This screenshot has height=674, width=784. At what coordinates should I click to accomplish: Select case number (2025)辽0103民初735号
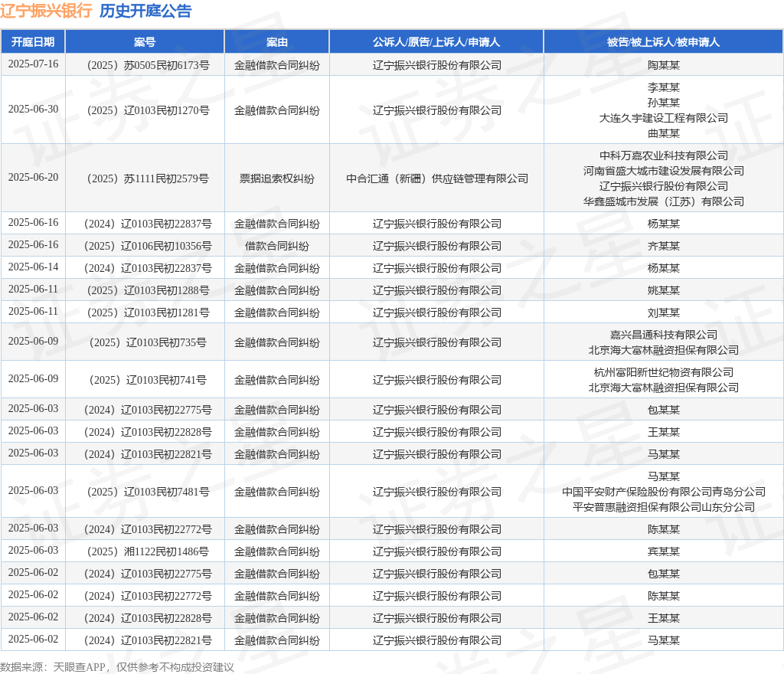click(x=148, y=342)
